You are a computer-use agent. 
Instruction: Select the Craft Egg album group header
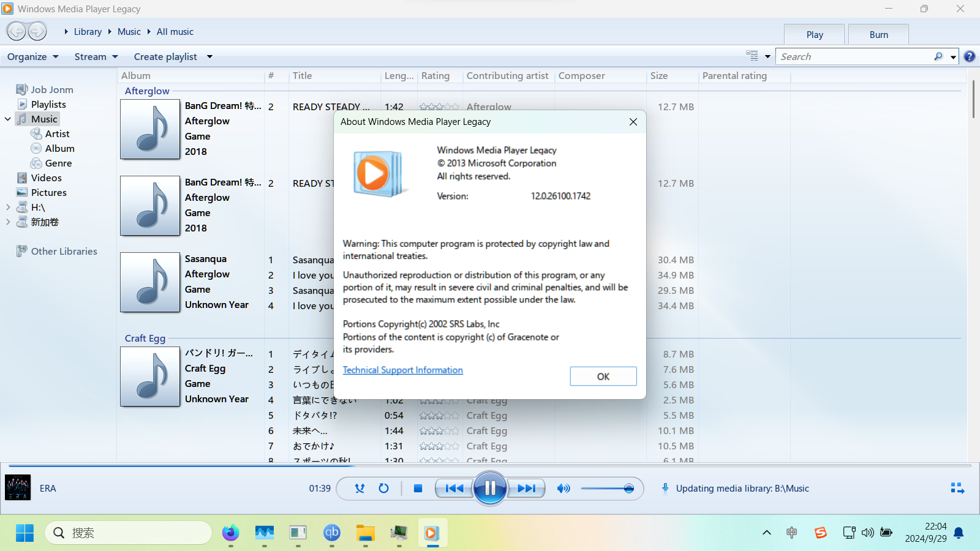145,338
